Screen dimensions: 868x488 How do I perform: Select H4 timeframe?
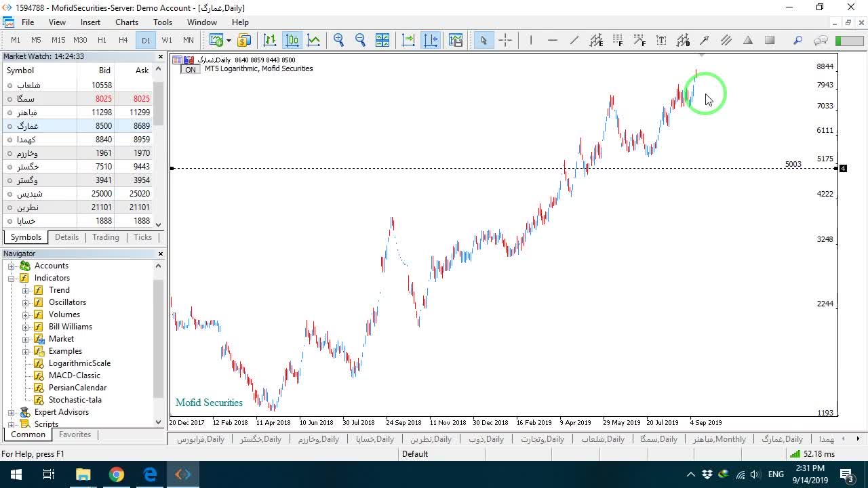[123, 40]
